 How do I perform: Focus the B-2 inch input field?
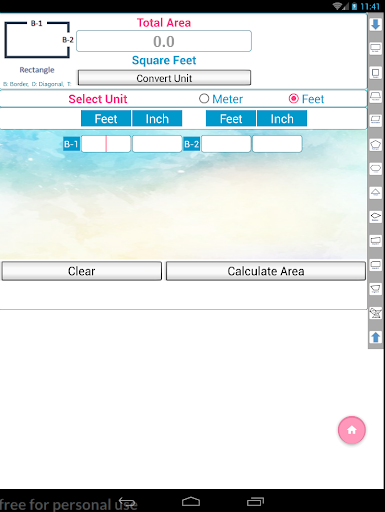[277, 144]
